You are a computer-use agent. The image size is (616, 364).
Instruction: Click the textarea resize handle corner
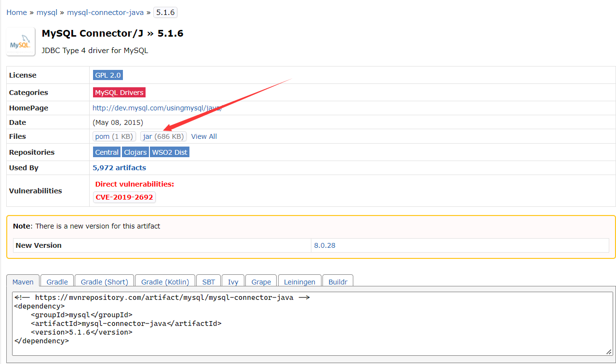(609, 352)
